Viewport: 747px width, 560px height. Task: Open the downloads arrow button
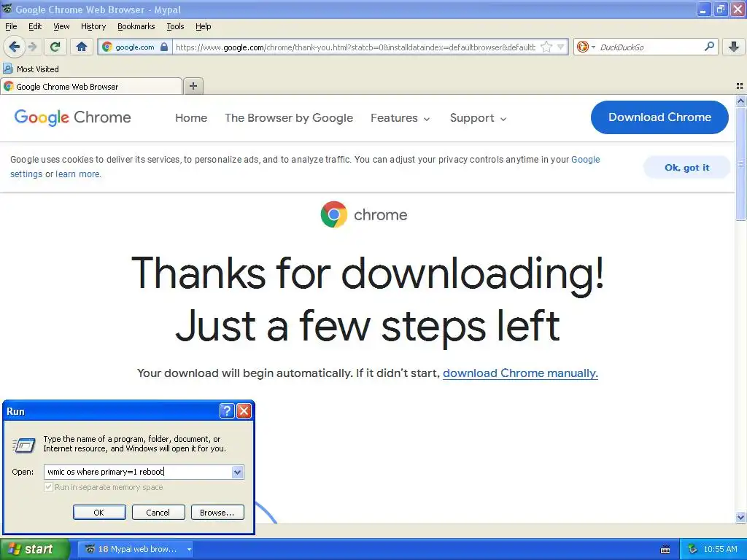coord(734,47)
